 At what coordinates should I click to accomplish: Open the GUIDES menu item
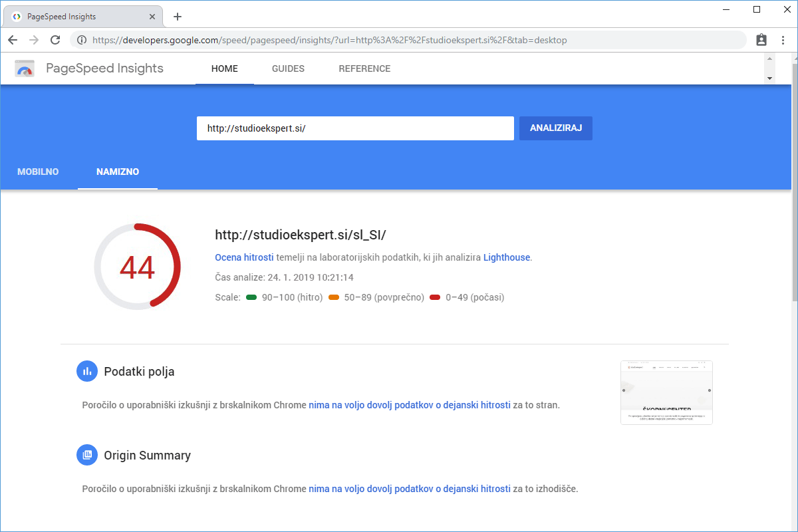288,68
